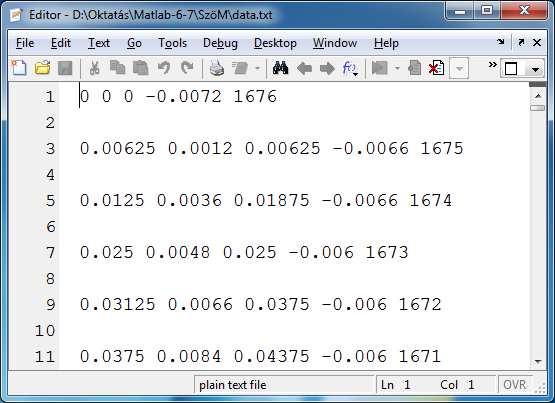Go forward with right arrow icon
Image resolution: width=555 pixels, height=403 pixels.
click(327, 68)
